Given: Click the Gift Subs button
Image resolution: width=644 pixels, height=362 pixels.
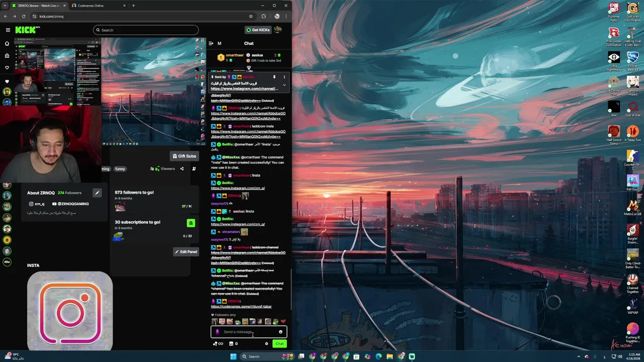Looking at the screenshot, I should pyautogui.click(x=184, y=156).
